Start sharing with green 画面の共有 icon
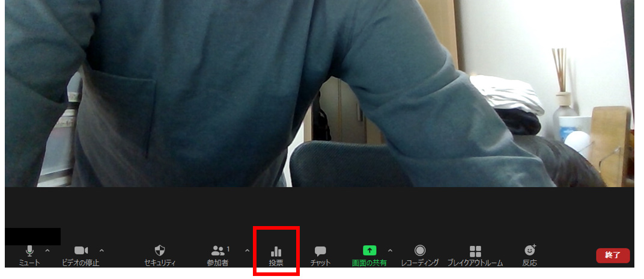This screenshot has height=279, width=644. coord(369,251)
